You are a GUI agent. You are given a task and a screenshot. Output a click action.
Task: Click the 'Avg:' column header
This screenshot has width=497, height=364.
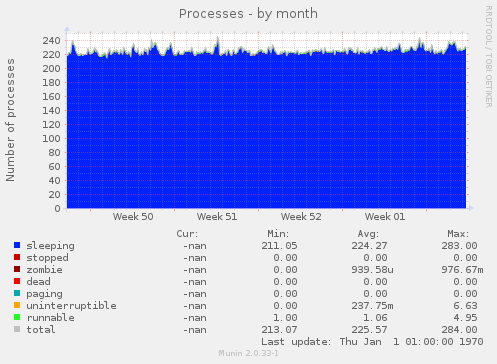click(x=368, y=234)
